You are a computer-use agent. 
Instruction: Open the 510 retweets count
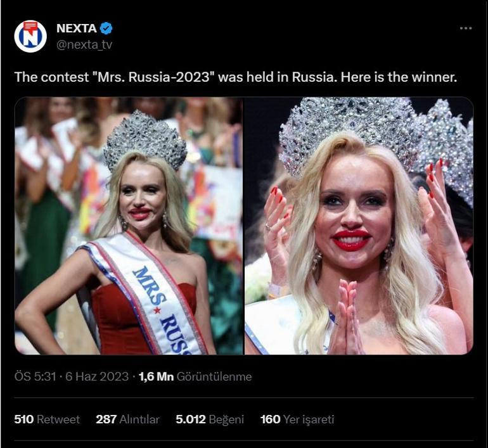point(24,419)
